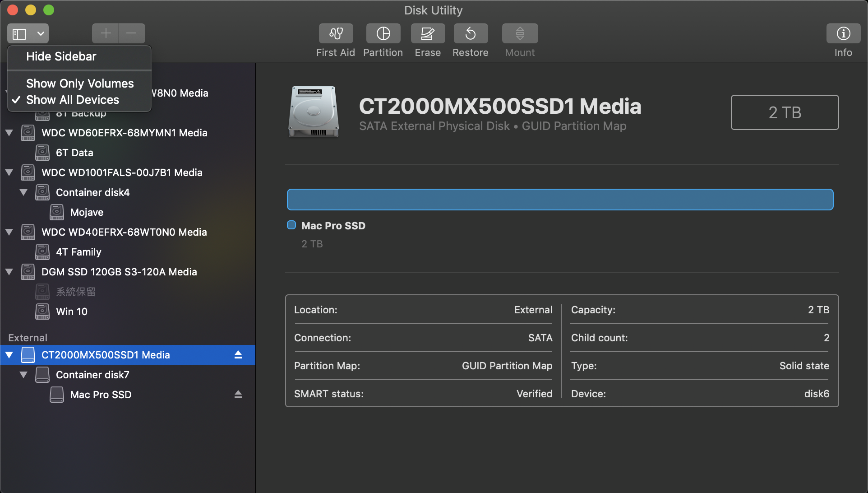Open the Partition tool
This screenshot has height=493, width=868.
383,33
